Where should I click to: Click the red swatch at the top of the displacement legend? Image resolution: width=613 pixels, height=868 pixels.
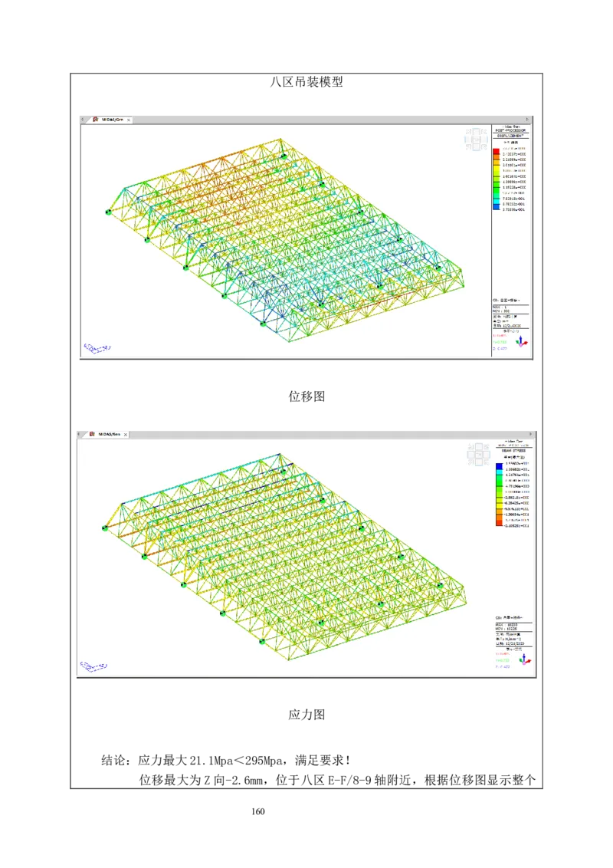(496, 151)
